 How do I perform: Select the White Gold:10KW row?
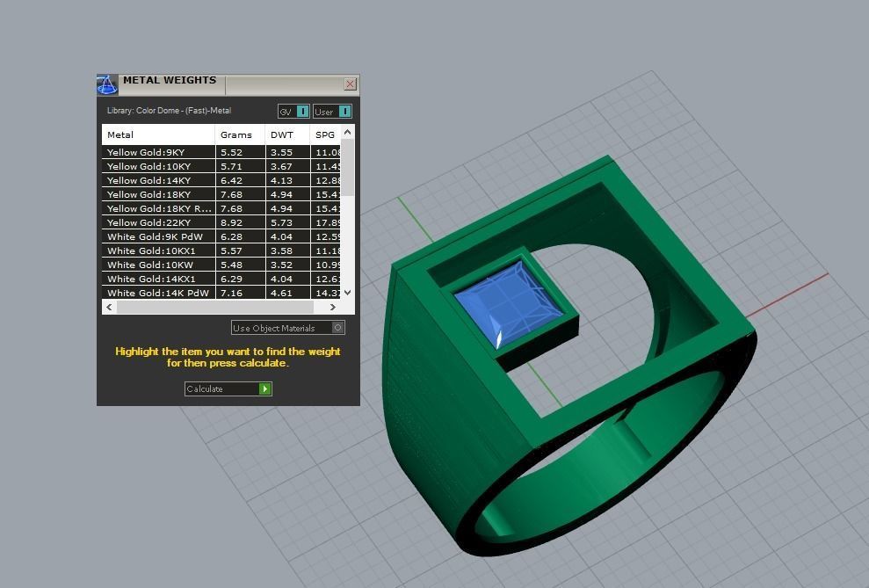click(221, 265)
